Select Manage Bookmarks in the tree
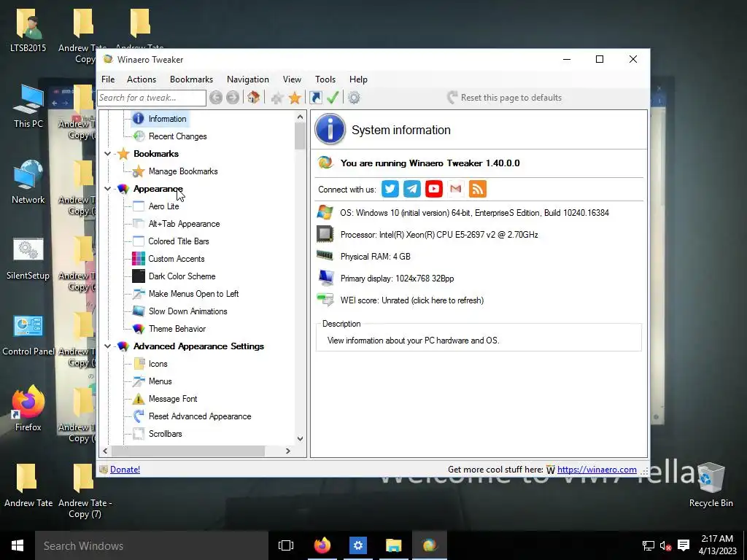Viewport: 747px width, 560px height. pos(183,171)
